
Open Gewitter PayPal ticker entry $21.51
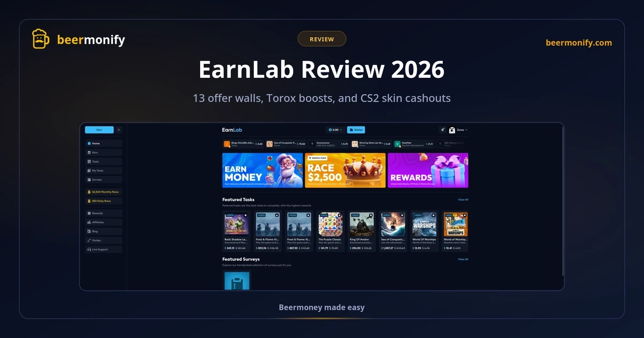pyautogui.click(x=414, y=144)
